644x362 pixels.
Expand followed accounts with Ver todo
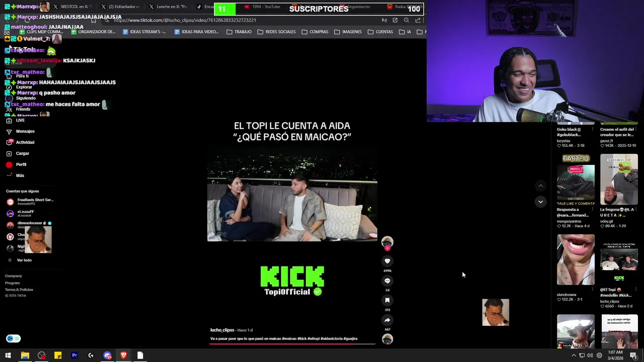click(x=24, y=260)
